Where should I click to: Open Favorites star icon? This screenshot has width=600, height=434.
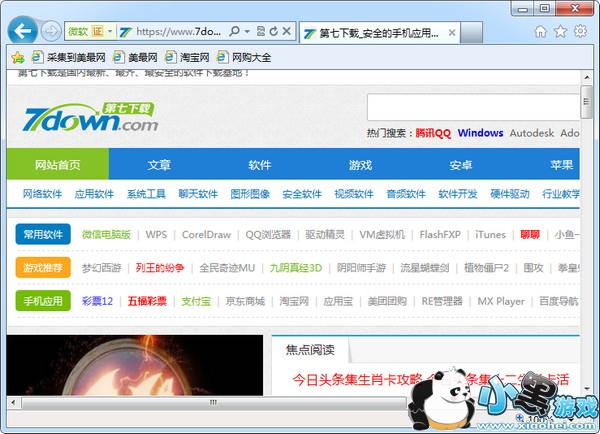point(560,31)
